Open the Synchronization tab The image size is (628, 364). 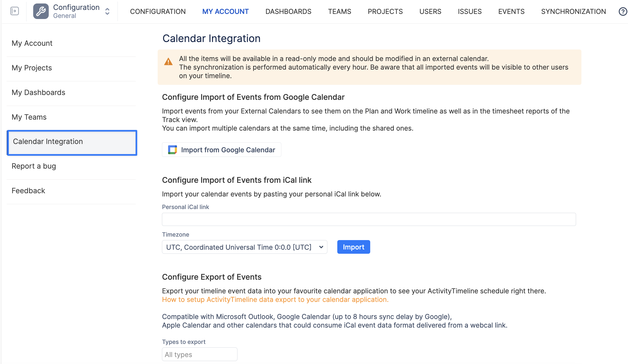point(573,12)
